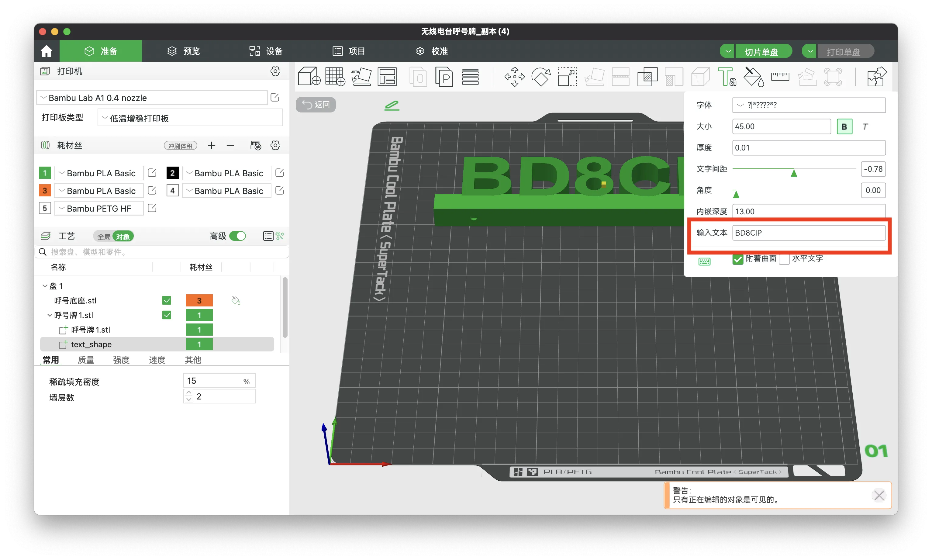Image resolution: width=932 pixels, height=560 pixels.
Task: Open the mesh boolean tool
Action: pyautogui.click(x=647, y=77)
